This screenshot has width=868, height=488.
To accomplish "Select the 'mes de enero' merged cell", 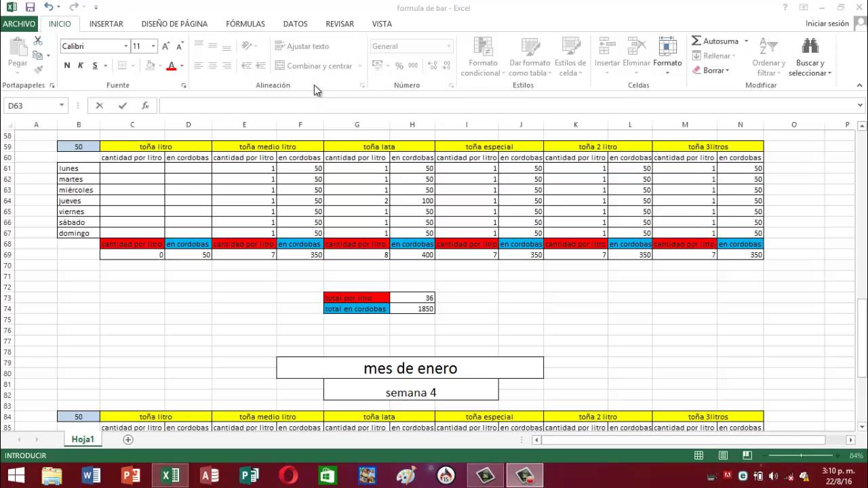I will pos(410,368).
